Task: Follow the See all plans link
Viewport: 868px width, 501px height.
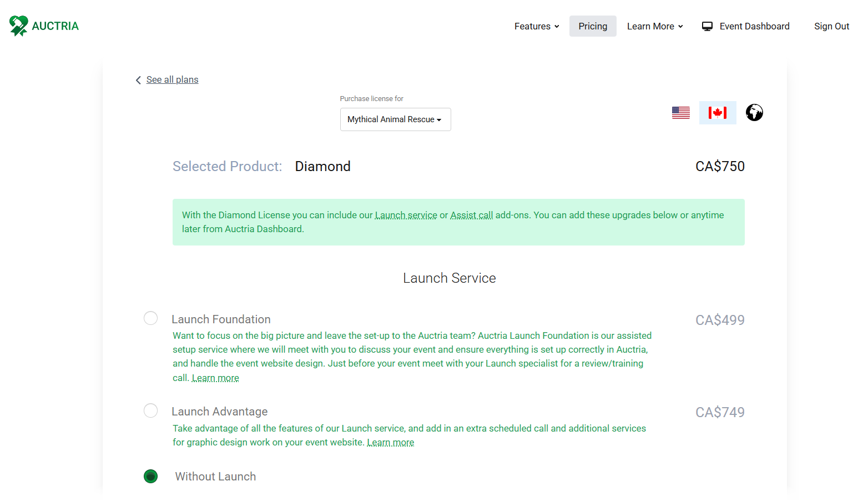Action: point(172,80)
